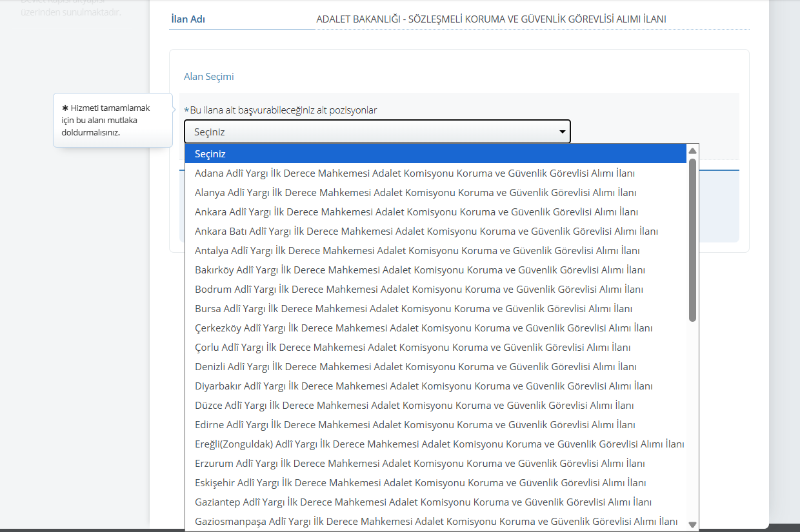Image resolution: width=800 pixels, height=532 pixels.
Task: Pick Bakırköy Adlî Yargı option
Action: click(435, 270)
